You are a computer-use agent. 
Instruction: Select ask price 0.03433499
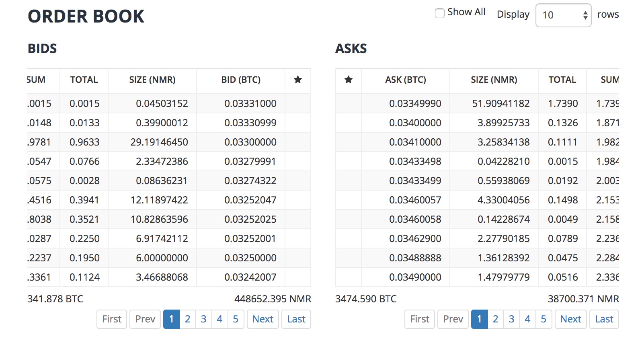click(415, 181)
